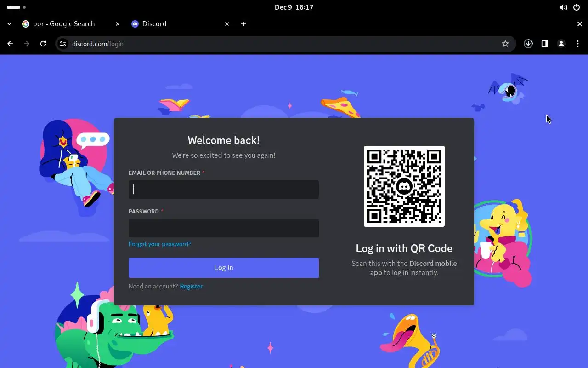Image resolution: width=588 pixels, height=368 pixels.
Task: Close the Discord tab
Action: click(x=227, y=24)
